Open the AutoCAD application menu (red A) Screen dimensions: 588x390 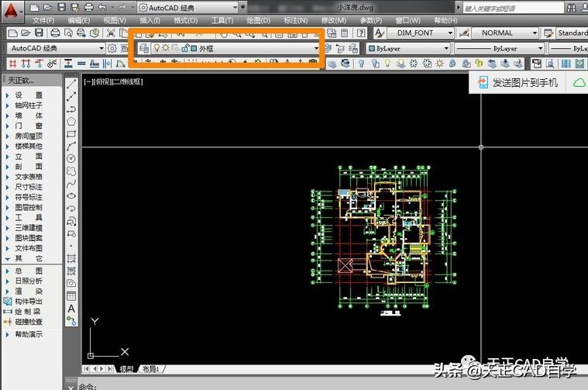coord(12,11)
